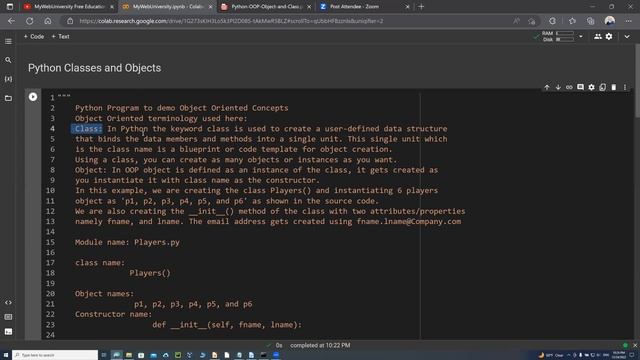Open the browser settings and more menu
Viewport: 640px width, 360px height.
tap(629, 21)
